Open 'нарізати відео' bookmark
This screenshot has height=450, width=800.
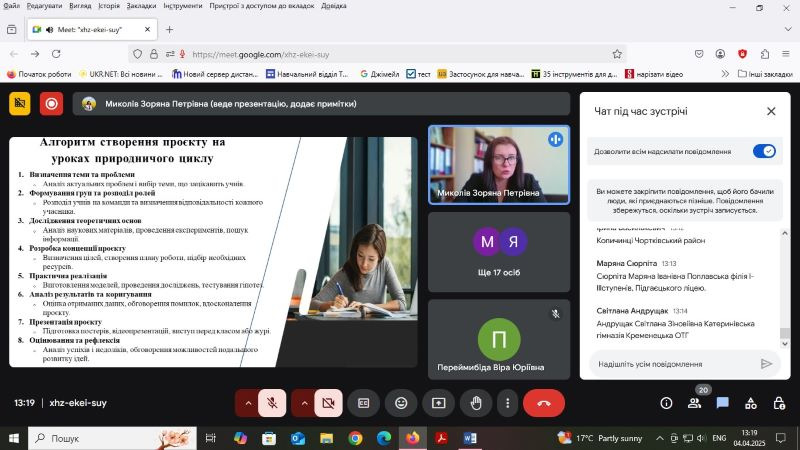(654, 74)
